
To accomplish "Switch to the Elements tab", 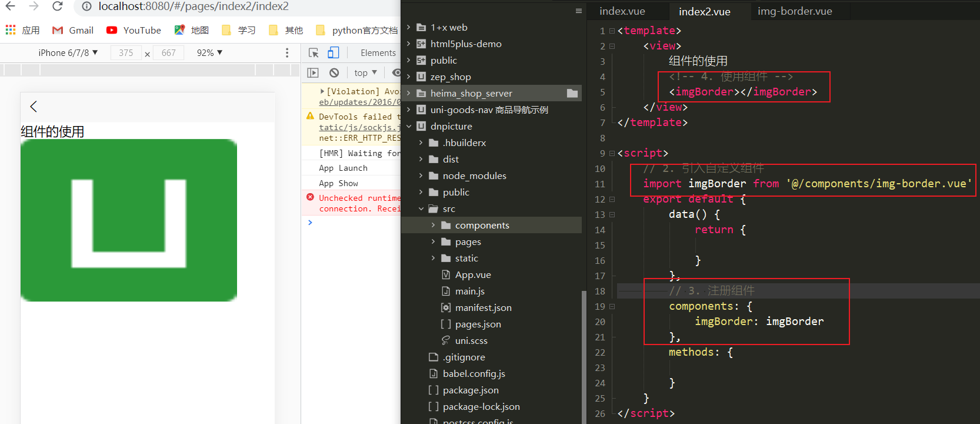I will click(378, 52).
